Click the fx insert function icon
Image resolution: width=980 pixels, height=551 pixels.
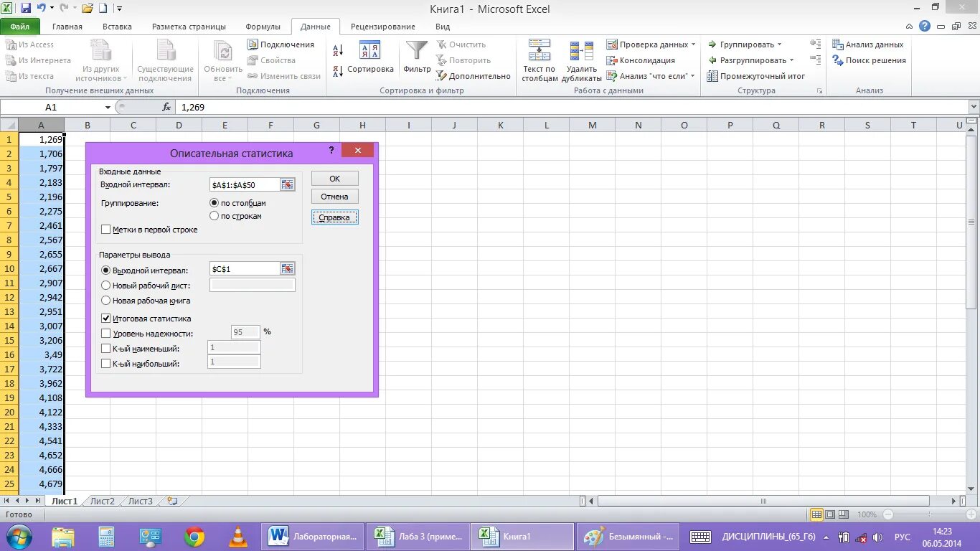(x=166, y=107)
